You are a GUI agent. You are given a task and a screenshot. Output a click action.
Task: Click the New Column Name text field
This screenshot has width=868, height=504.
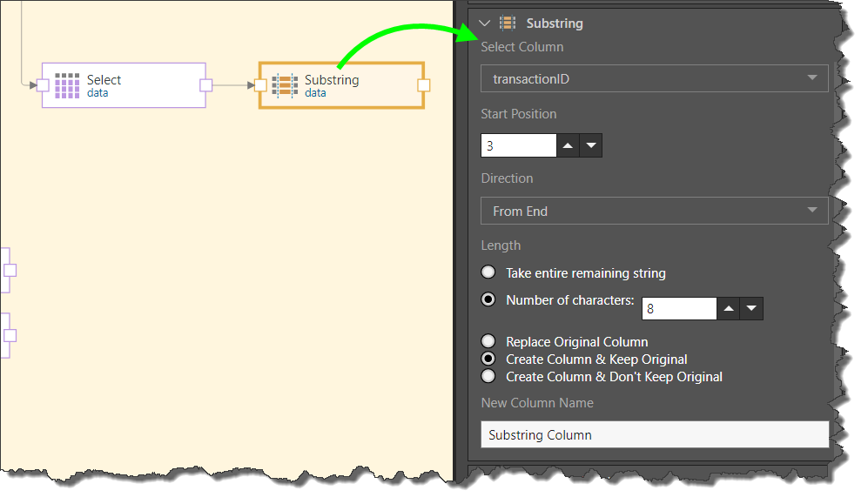point(654,434)
